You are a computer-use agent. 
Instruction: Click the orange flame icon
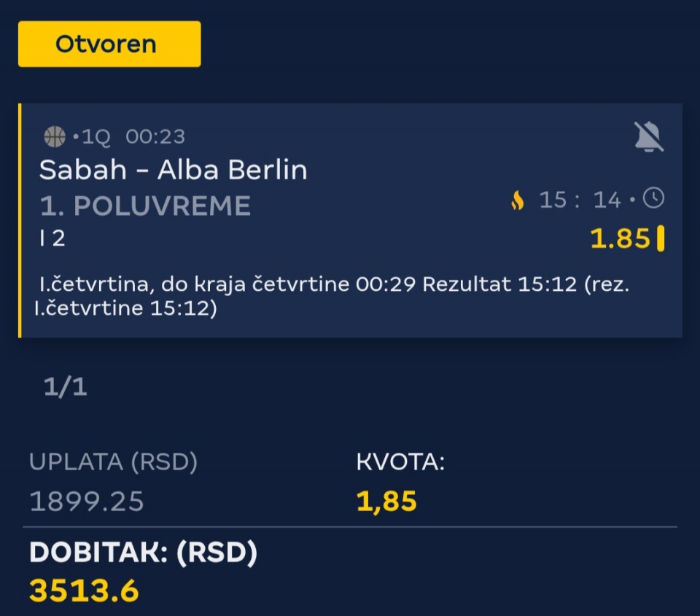517,200
